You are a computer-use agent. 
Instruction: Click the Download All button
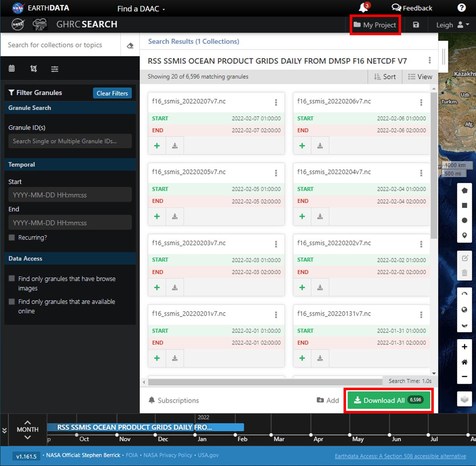click(388, 400)
